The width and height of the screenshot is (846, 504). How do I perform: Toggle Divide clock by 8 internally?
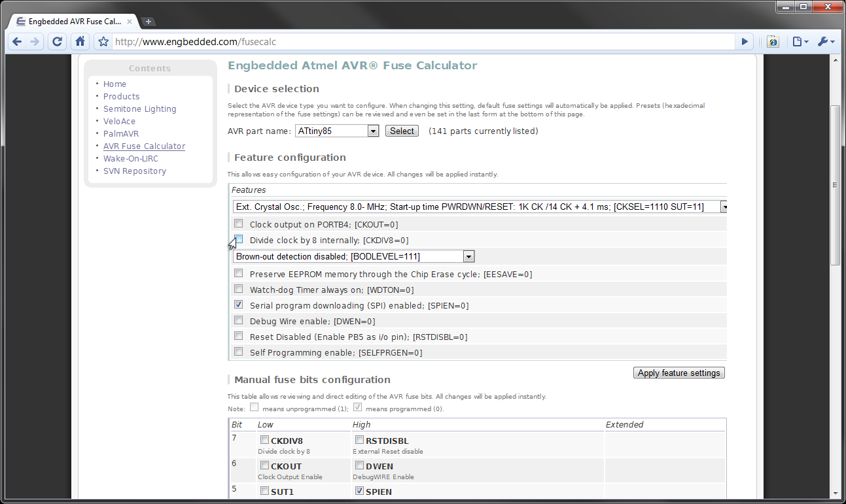[x=239, y=239]
